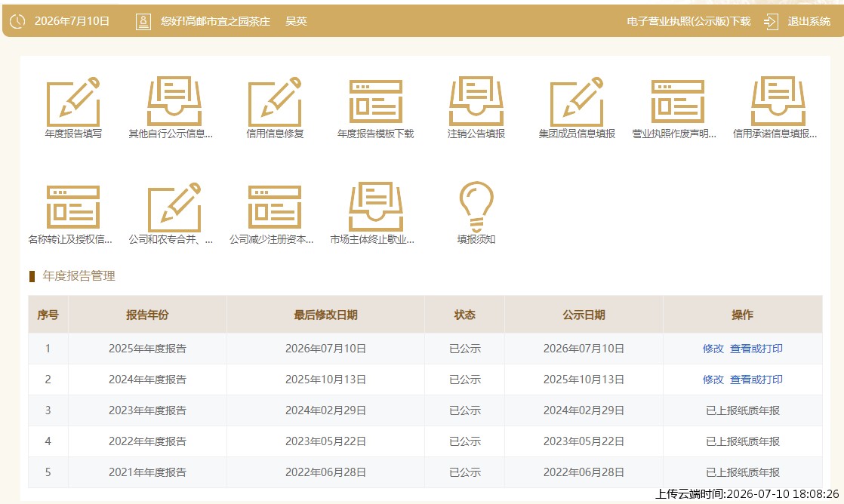Image resolution: width=844 pixels, height=504 pixels.
Task: Click the greeting 您好!高邮市宜之园茶庄
Action: (x=215, y=22)
